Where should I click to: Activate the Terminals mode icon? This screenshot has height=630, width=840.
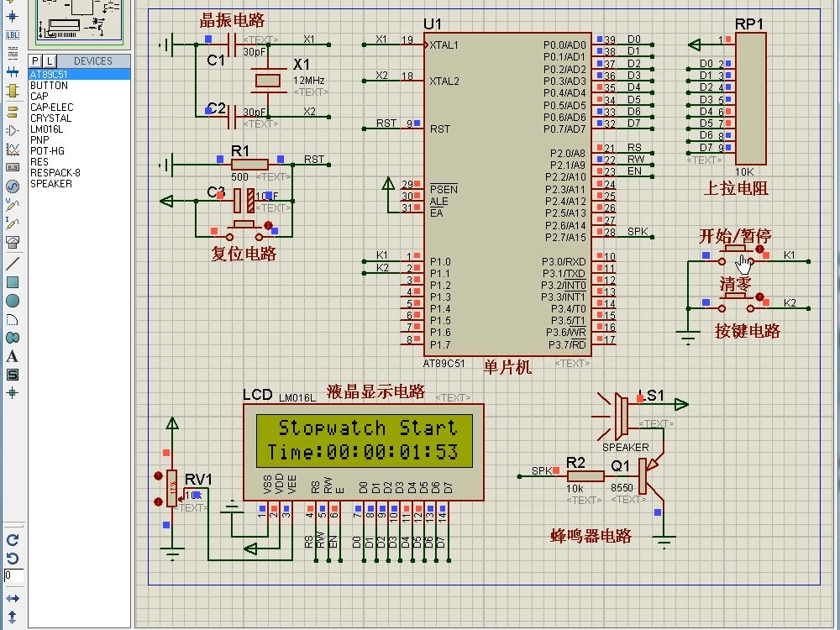coord(12,112)
